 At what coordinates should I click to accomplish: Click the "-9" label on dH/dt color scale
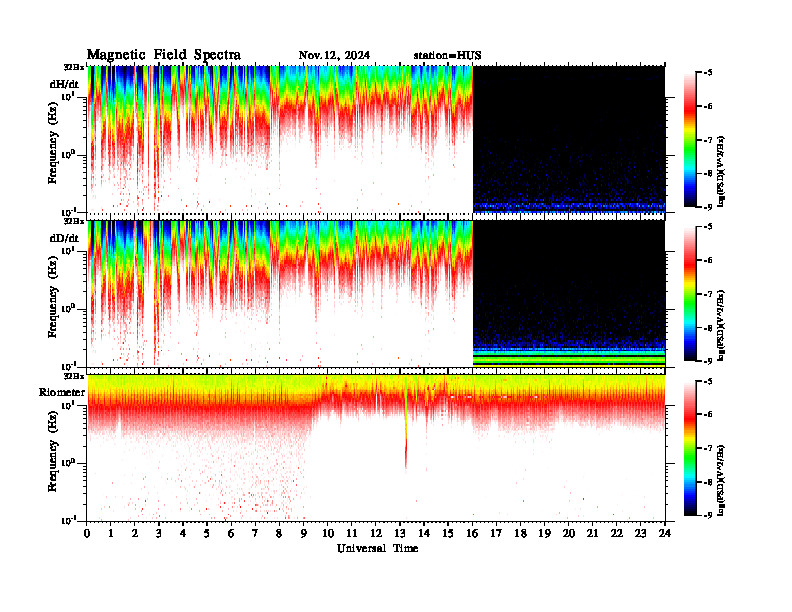[708, 207]
